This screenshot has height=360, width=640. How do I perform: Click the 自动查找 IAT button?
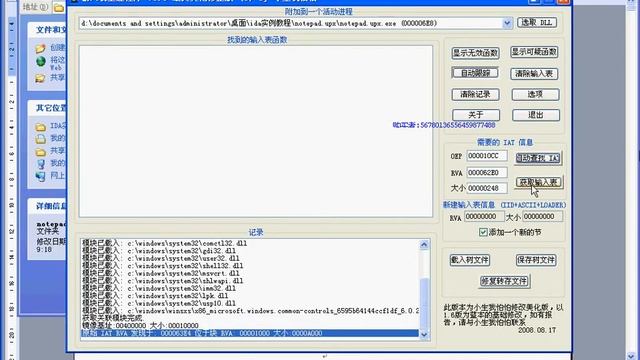[538, 158]
